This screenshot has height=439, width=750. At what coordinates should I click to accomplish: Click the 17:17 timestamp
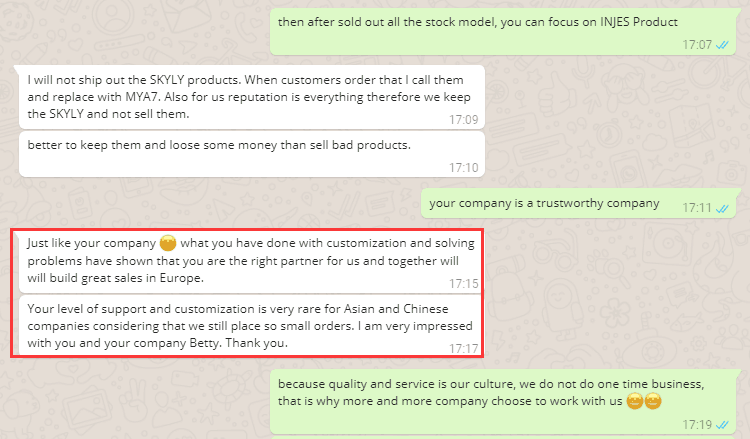point(464,348)
